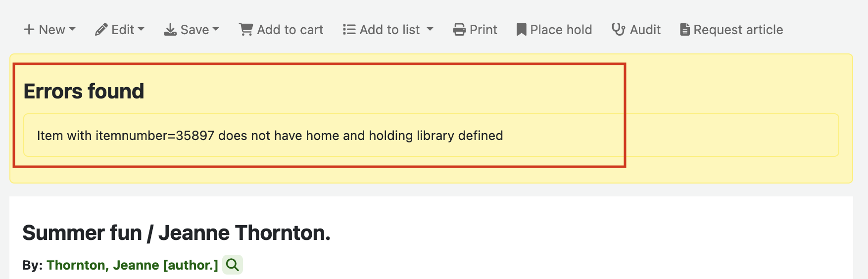
Task: Click the list icon for Add to list
Action: tap(349, 30)
